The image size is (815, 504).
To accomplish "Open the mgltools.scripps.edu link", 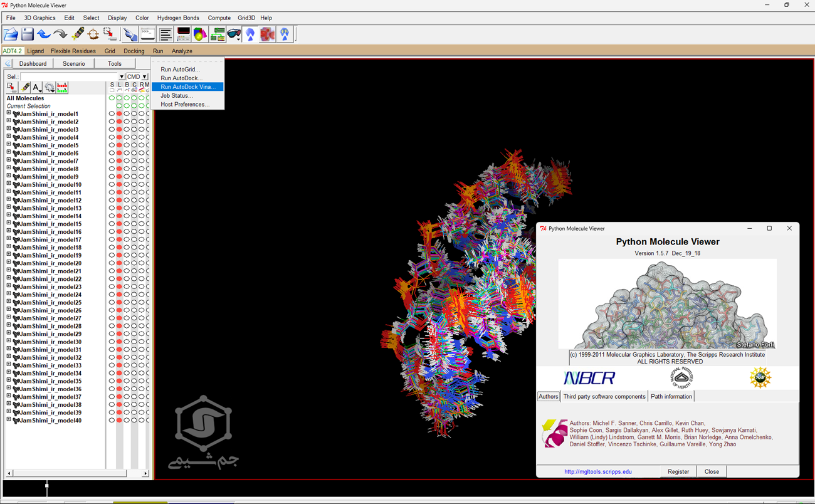I will coord(598,471).
